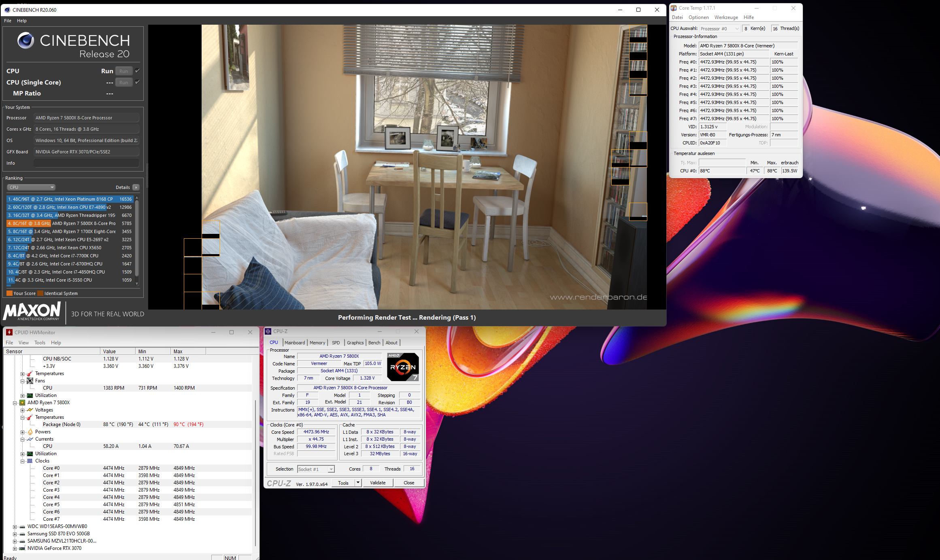Viewport: 940px width, 560px height.
Task: Click the Fans icon in sensor tree
Action: click(30, 381)
